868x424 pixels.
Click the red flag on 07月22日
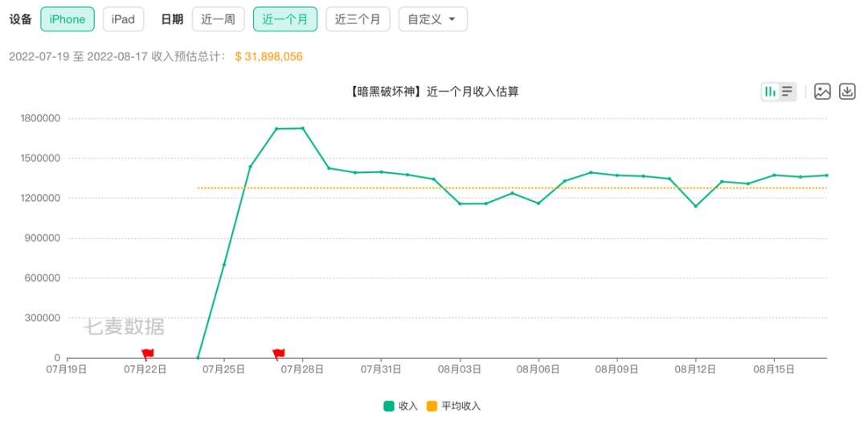(147, 354)
